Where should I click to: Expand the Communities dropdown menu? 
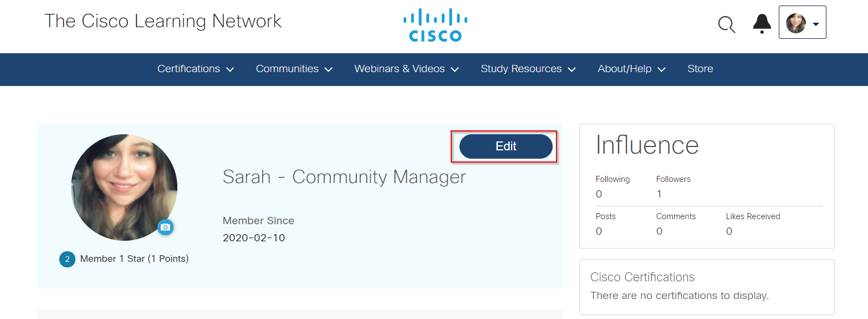294,69
